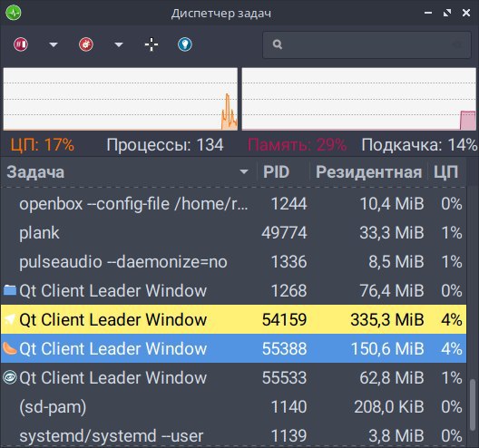Close the Диспетчер задач window
The height and width of the screenshot is (448, 479).
pyautogui.click(x=466, y=13)
